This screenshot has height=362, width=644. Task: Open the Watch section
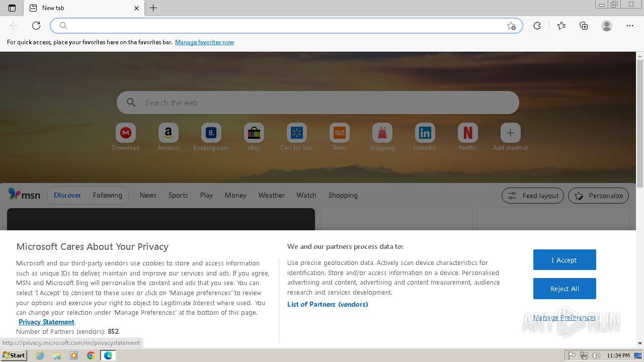click(306, 195)
